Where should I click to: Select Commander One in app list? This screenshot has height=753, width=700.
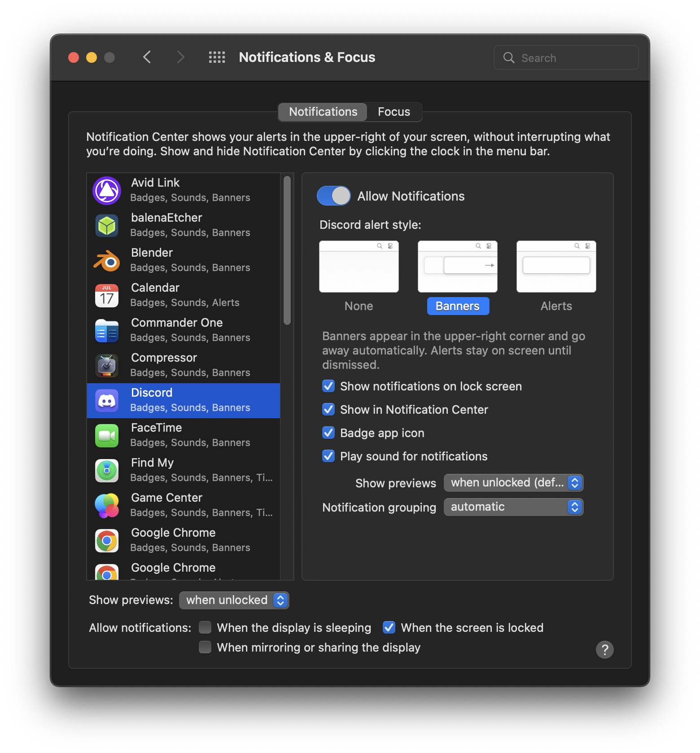point(184,331)
